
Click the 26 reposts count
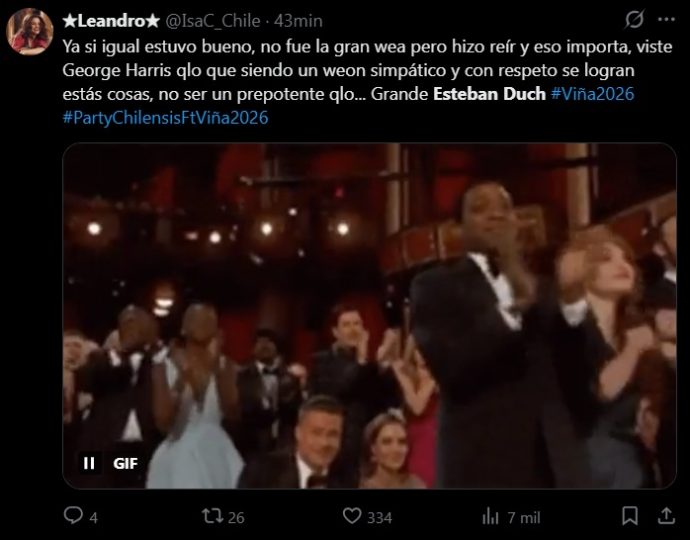tap(236, 518)
